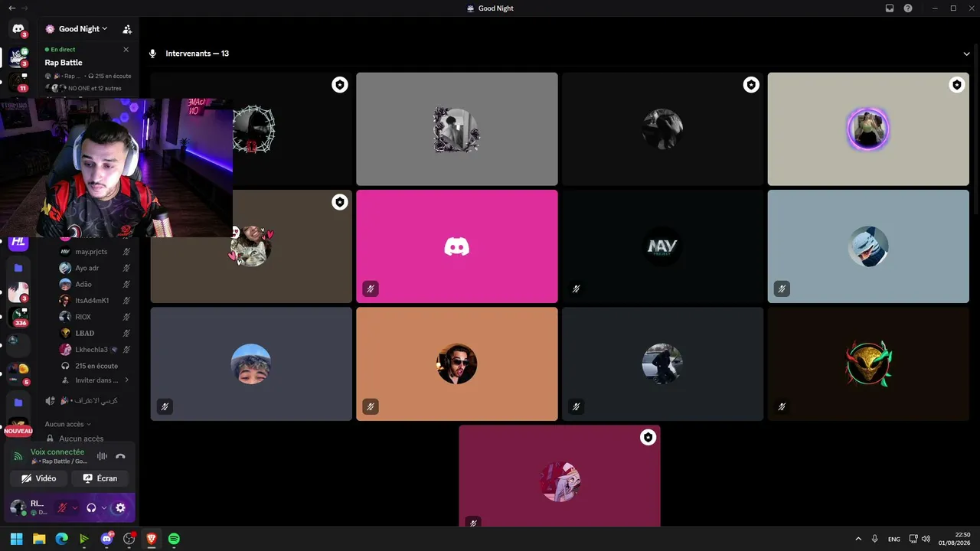The image size is (980, 551).
Task: Open Discord direct messages home
Action: tap(18, 29)
